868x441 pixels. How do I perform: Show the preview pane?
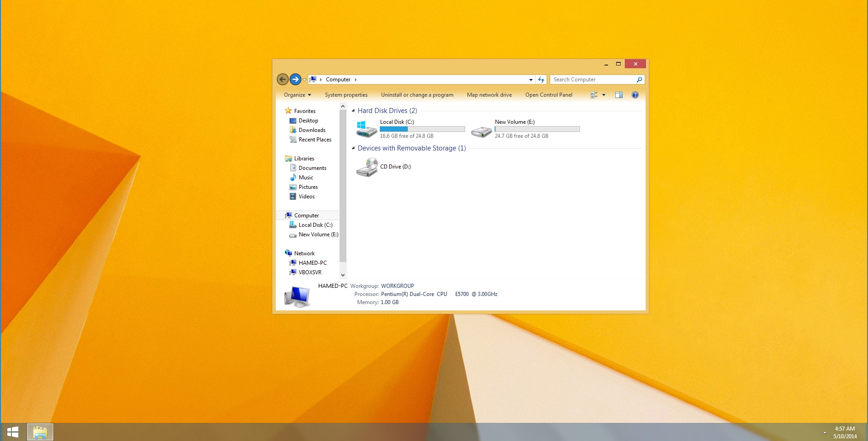pos(618,95)
